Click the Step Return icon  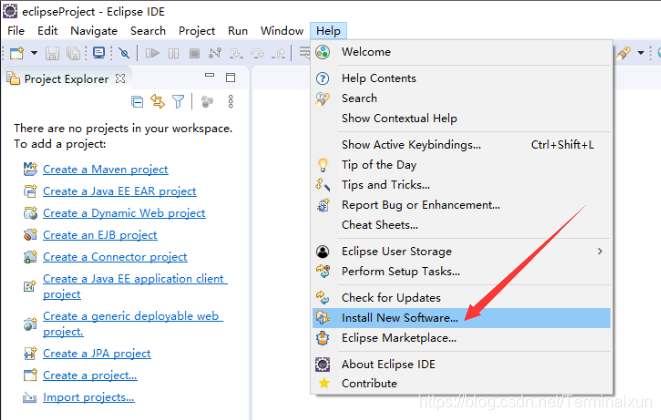point(279,53)
